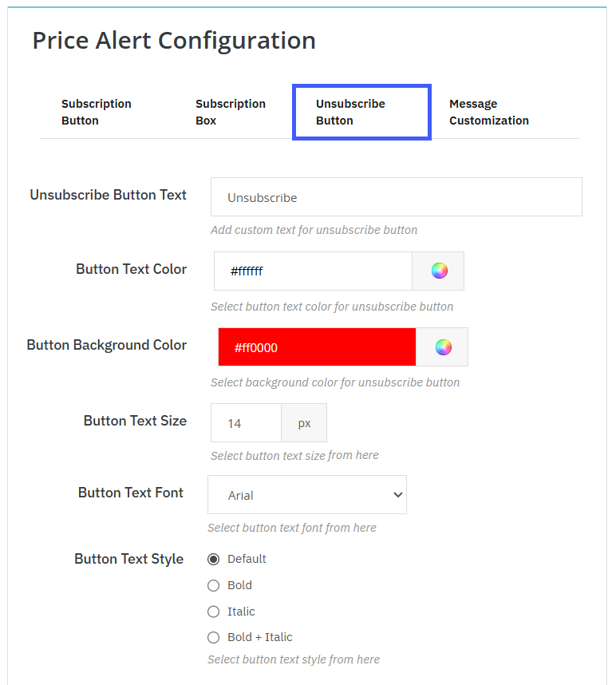616x685 pixels.
Task: Select the Default text style radio
Action: tap(213, 559)
